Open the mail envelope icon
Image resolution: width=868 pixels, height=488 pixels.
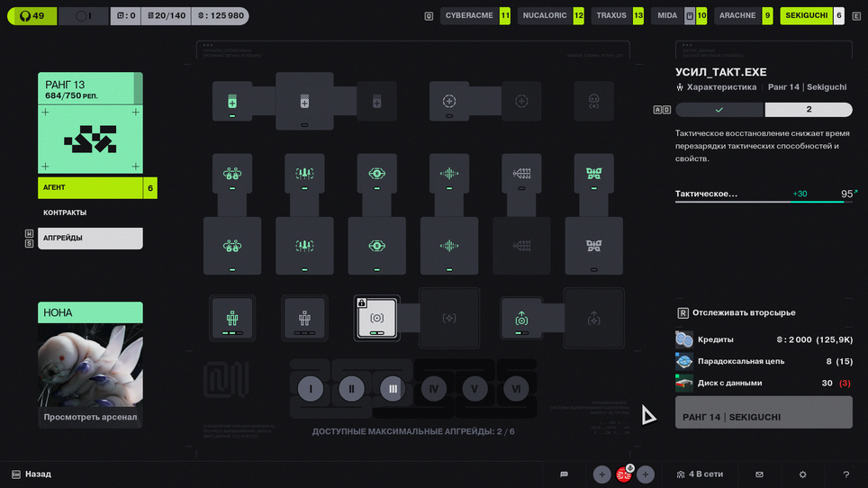(x=760, y=474)
